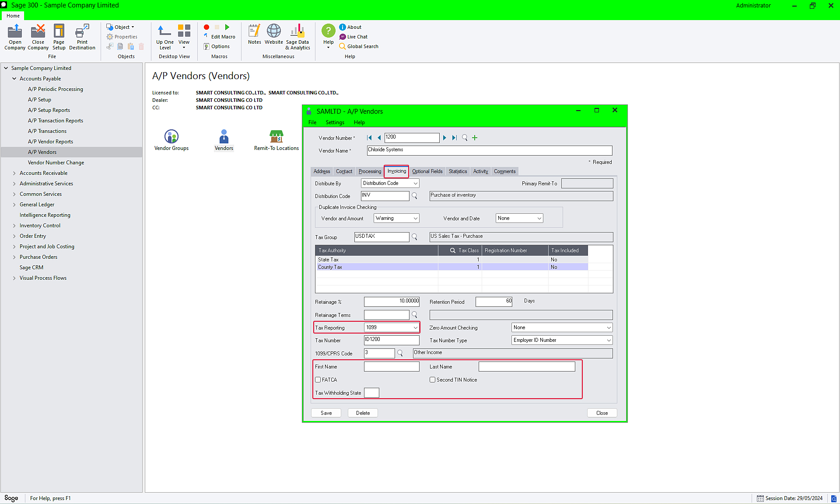
Task: Open Zero Amount Checking dropdown
Action: pos(562,327)
